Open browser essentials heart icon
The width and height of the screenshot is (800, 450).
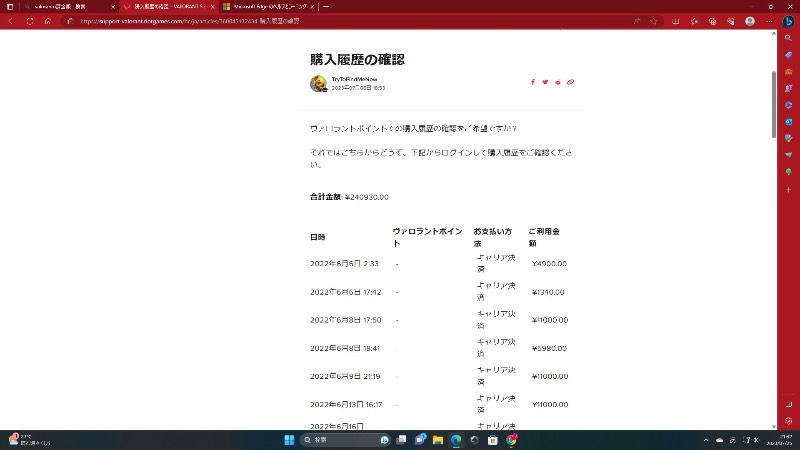pyautogui.click(x=731, y=21)
